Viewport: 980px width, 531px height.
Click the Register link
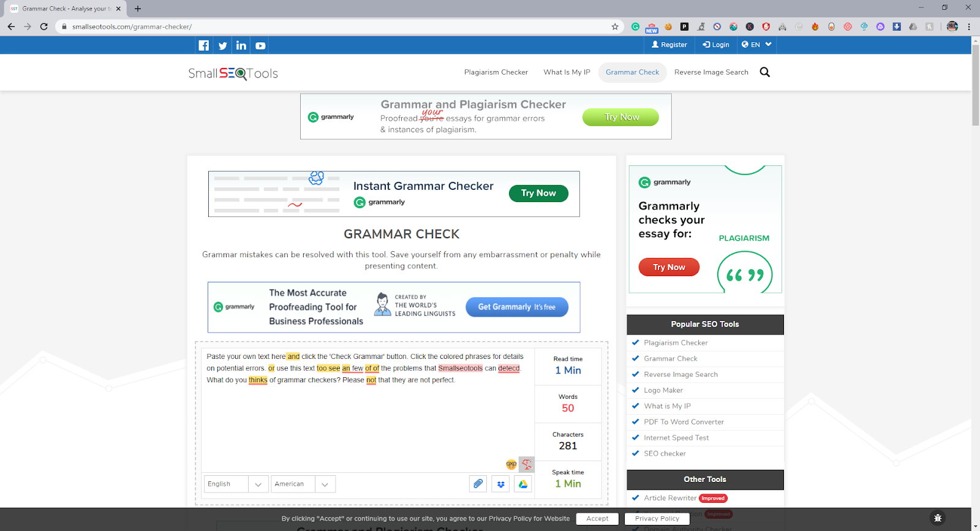tap(669, 45)
